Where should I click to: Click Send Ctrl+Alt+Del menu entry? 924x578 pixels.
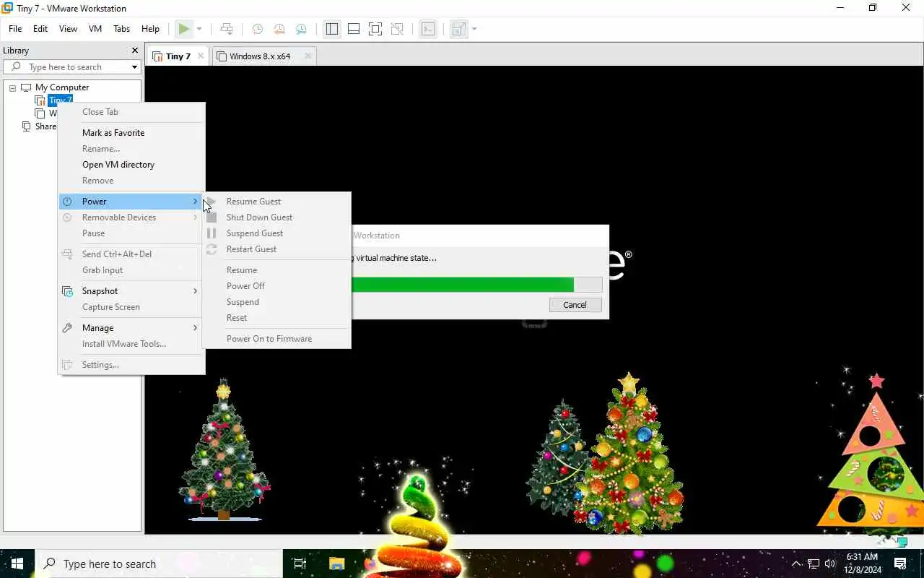[117, 254]
